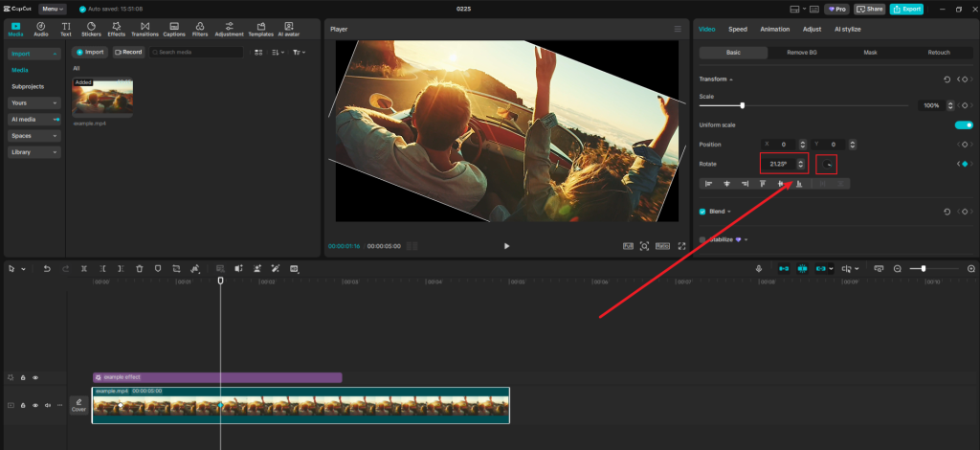Open the Mask sub-tab
This screenshot has width=980, height=450.
(x=870, y=53)
